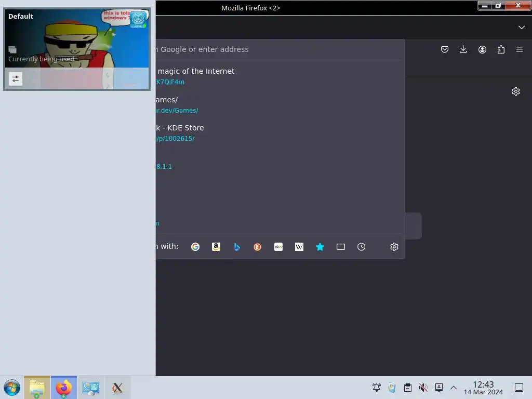This screenshot has height=399, width=532.
Task: Open clipboard tray icon
Action: click(x=407, y=387)
